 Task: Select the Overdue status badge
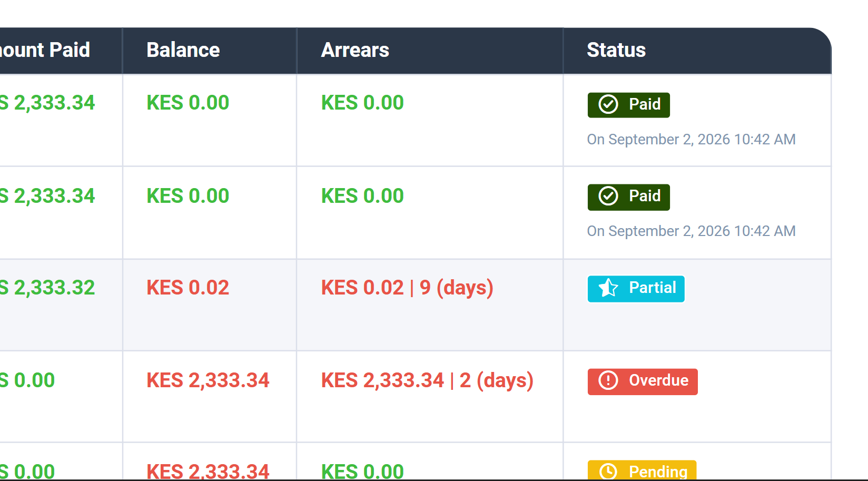643,381
